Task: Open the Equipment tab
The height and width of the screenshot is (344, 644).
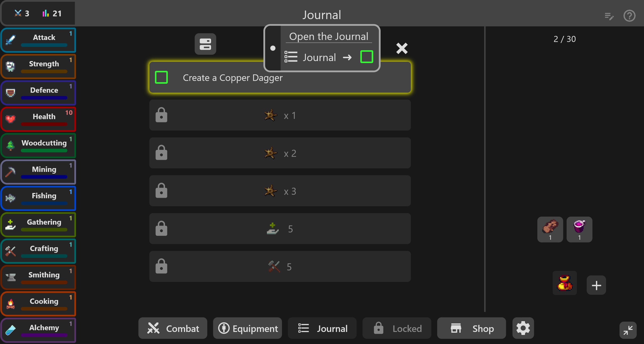Action: (248, 328)
